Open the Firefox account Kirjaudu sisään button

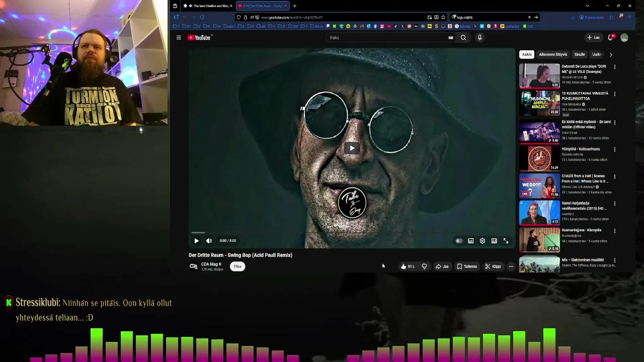coord(592,17)
